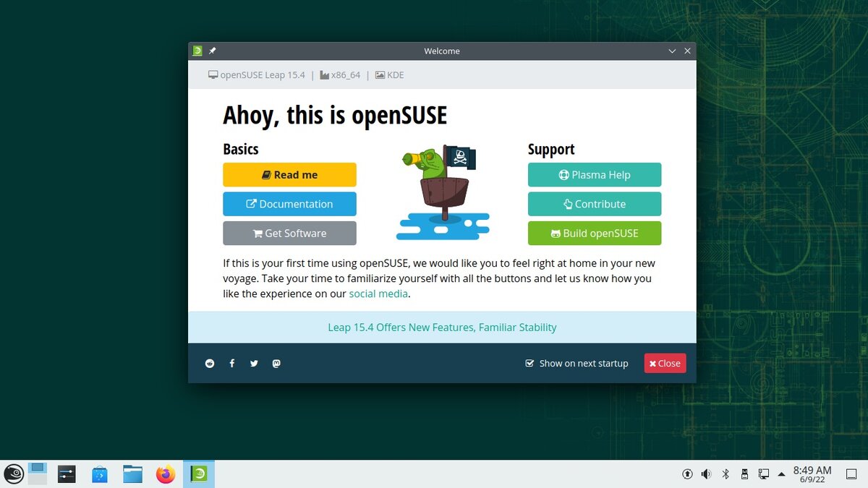Open the Reddit social link icon
The image size is (868, 488).
[x=210, y=364]
